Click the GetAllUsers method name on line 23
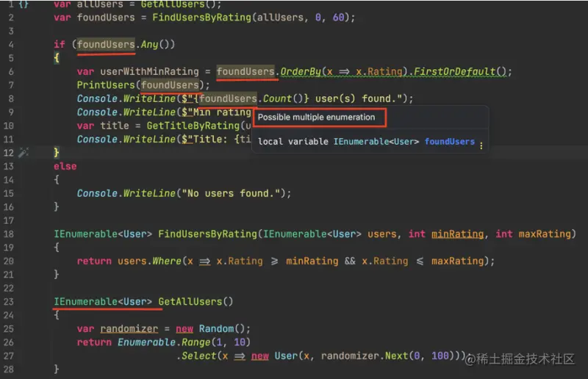Image resolution: width=588 pixels, height=379 pixels. point(190,301)
